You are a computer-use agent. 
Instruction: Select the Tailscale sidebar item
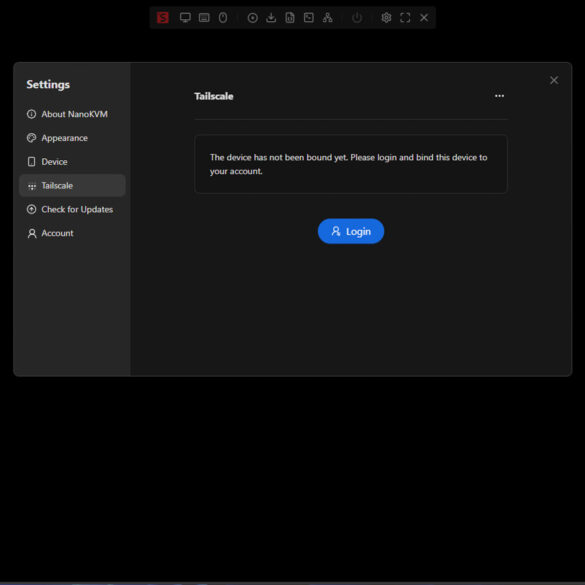click(72, 185)
